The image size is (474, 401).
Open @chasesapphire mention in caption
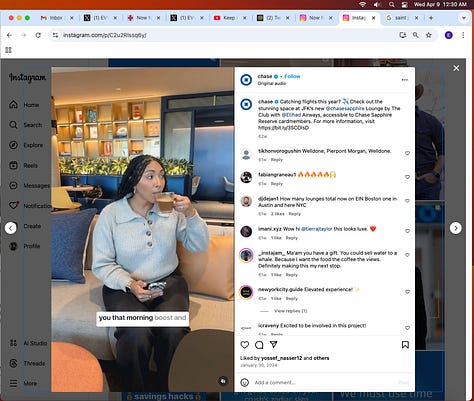tap(345, 108)
